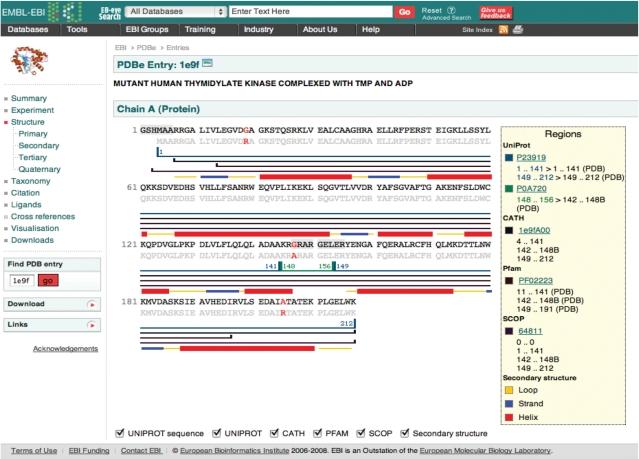Image resolution: width=639 pixels, height=459 pixels.
Task: Open the All Databases dropdown
Action: point(174,12)
